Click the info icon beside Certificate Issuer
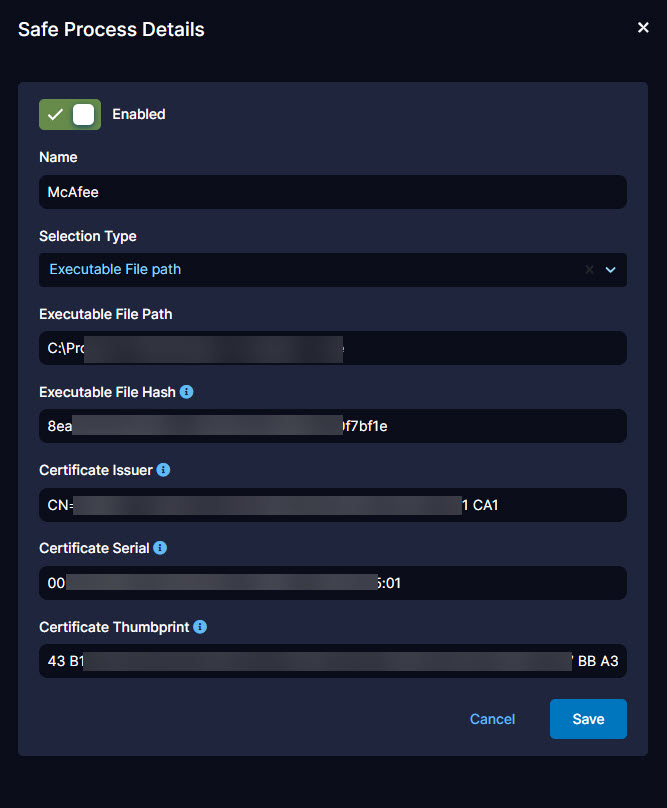 click(x=163, y=470)
